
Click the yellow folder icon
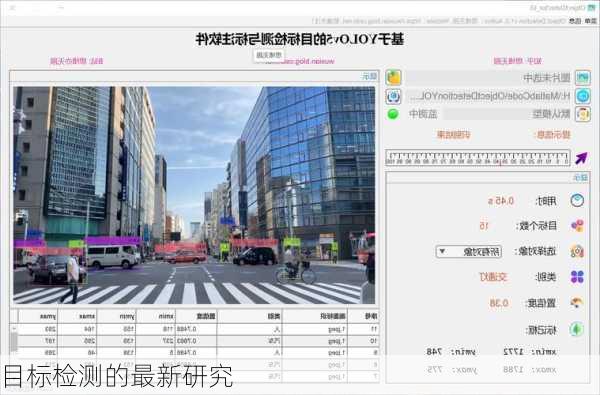[x=393, y=77]
